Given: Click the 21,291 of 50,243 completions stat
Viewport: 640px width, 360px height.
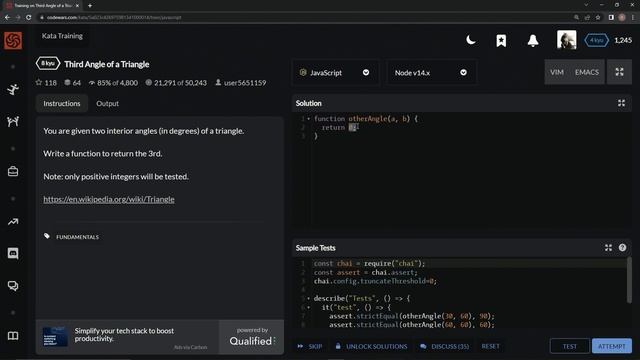Looking at the screenshot, I should pos(176,83).
